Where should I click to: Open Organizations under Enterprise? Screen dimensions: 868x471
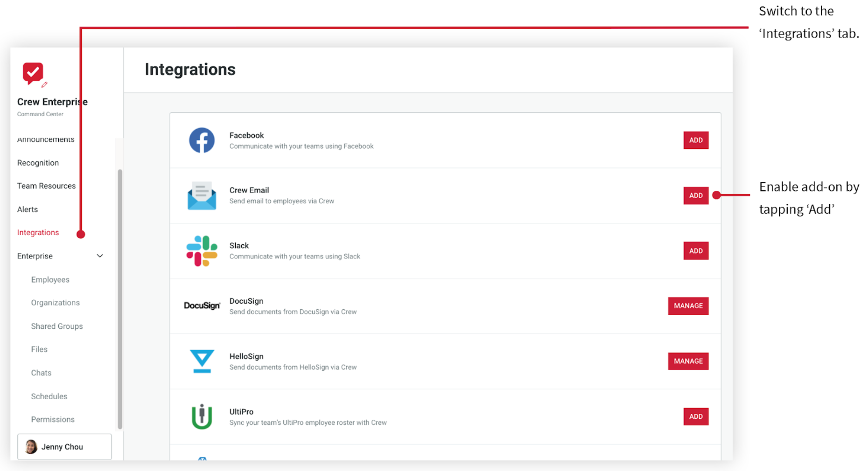tap(56, 303)
